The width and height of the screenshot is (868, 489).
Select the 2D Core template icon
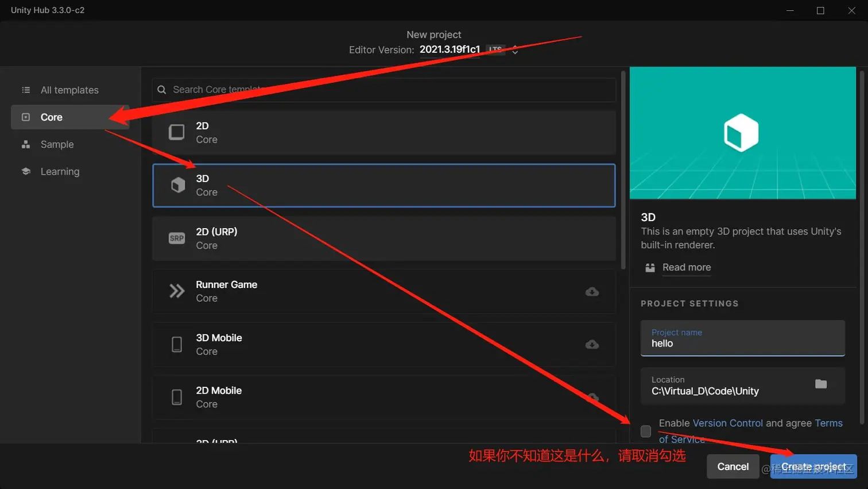point(176,132)
